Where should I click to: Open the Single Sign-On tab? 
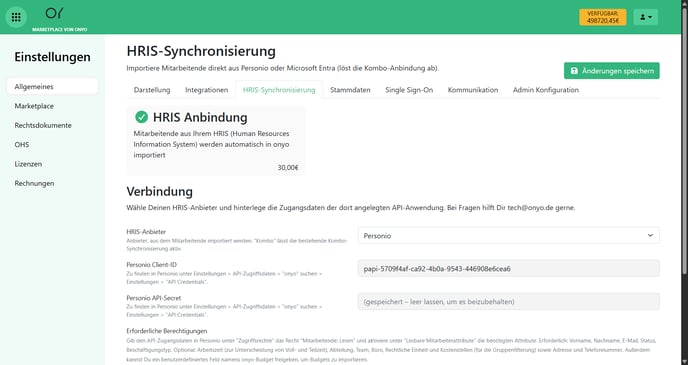pos(409,89)
